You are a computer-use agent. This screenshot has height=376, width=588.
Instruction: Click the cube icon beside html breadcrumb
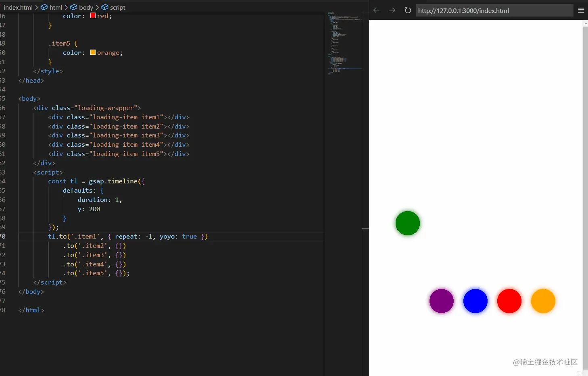44,7
